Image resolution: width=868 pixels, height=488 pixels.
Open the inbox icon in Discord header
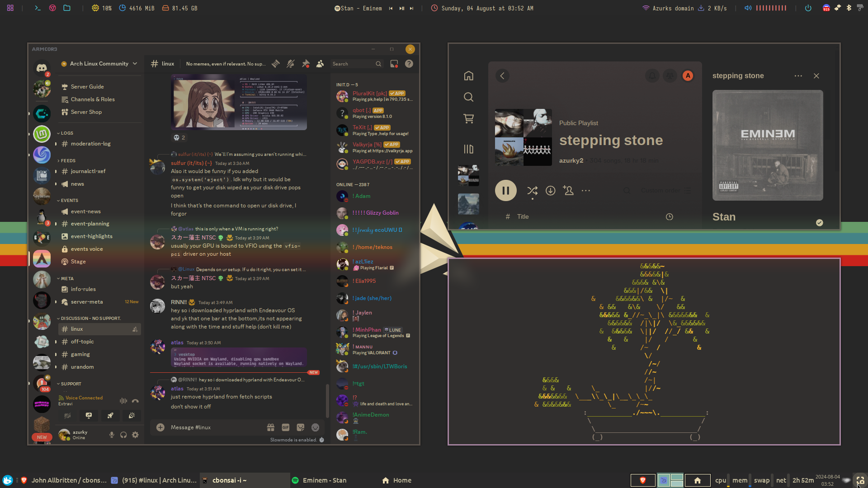pos(394,64)
